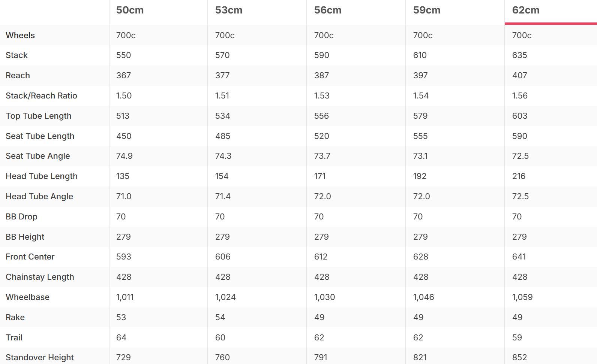Click the Seat Tube Angle label
This screenshot has width=597, height=364.
point(37,156)
